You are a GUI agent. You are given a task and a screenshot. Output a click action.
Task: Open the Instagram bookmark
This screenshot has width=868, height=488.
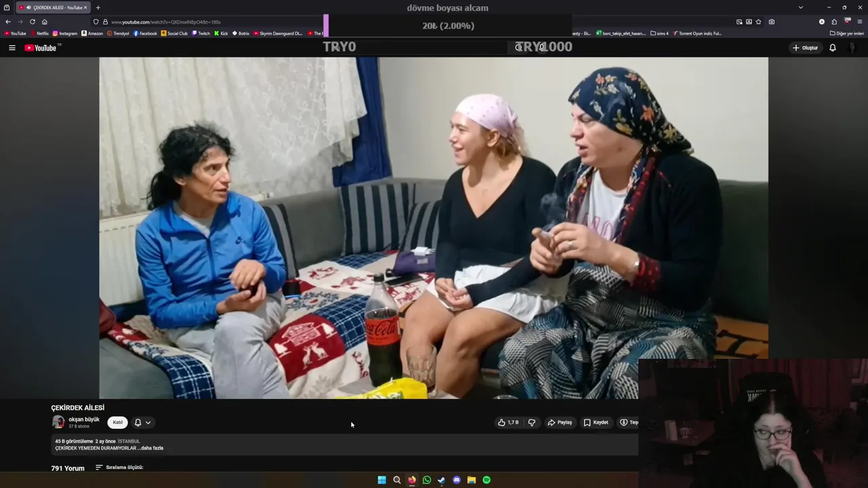point(65,33)
